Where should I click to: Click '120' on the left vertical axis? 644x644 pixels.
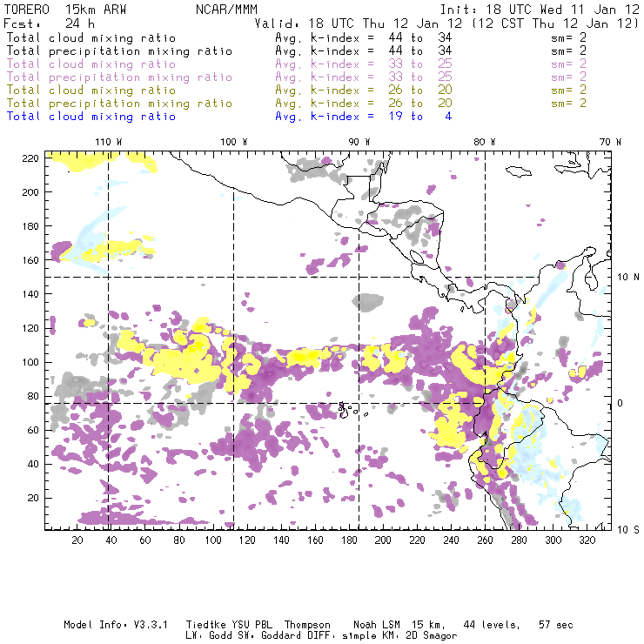(30, 328)
